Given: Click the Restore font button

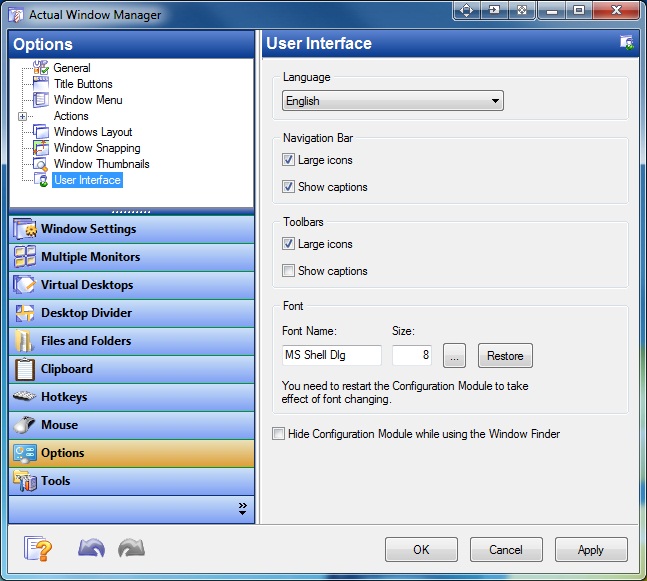Looking at the screenshot, I should click(x=505, y=355).
